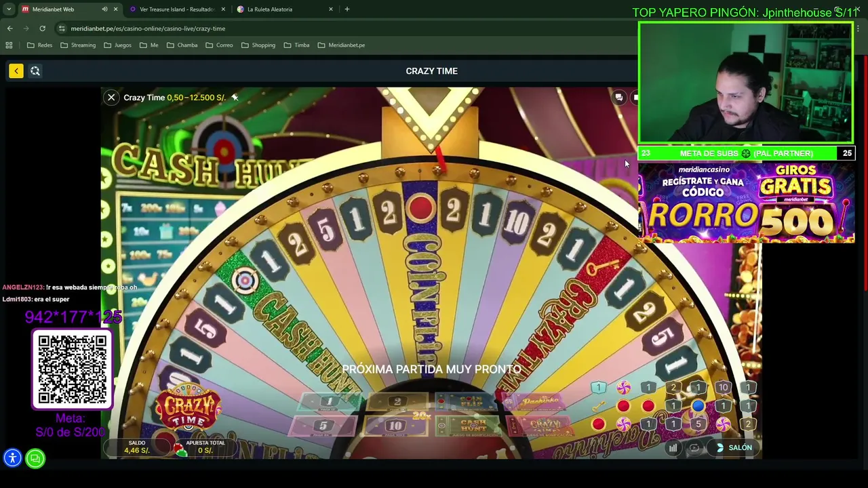The width and height of the screenshot is (868, 488).
Task: Select the 5 result in history
Action: [698, 424]
